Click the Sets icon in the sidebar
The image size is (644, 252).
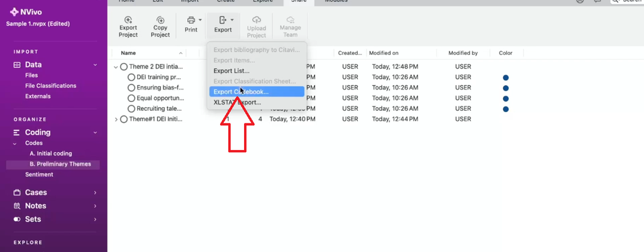point(17,219)
